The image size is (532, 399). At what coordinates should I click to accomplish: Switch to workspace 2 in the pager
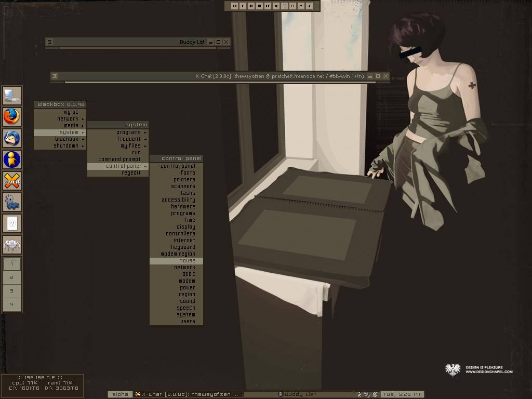click(12, 277)
